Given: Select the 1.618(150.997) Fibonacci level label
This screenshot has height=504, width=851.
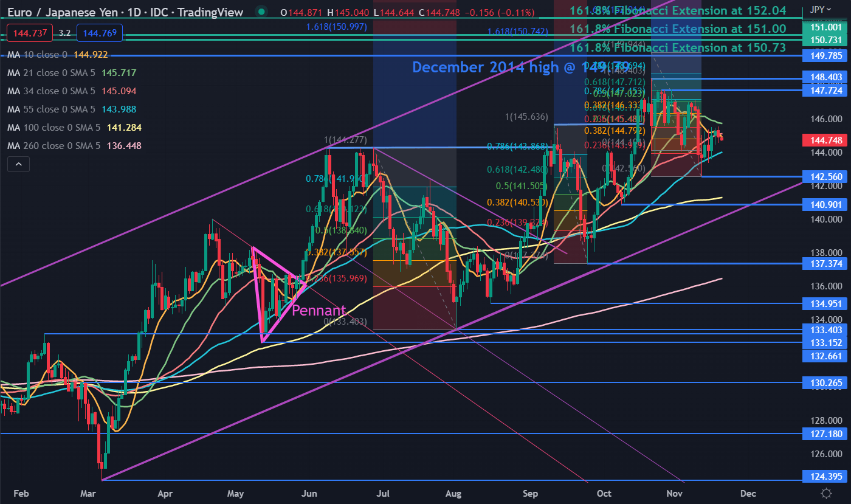Looking at the screenshot, I should (x=337, y=26).
